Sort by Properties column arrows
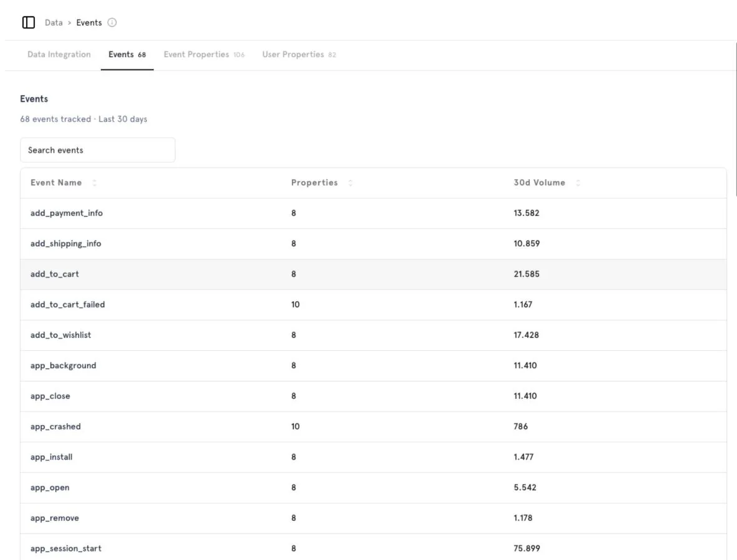The image size is (737, 560). 350,183
